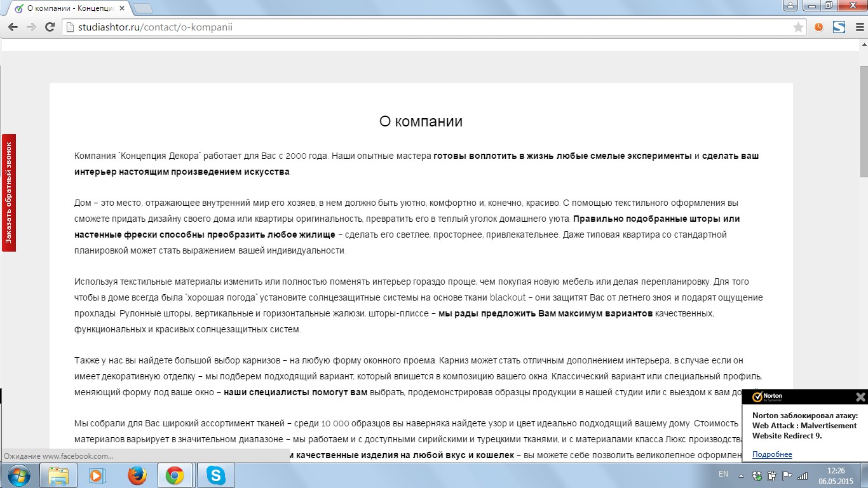The width and height of the screenshot is (868, 488).
Task: Open the Chrome user profile button
Action: [x=790, y=5]
